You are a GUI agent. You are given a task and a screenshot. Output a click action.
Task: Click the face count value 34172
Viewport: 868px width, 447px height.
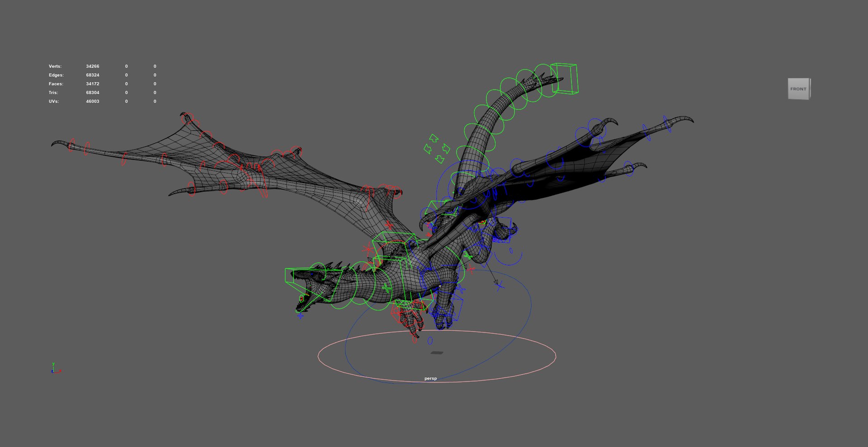(x=93, y=84)
